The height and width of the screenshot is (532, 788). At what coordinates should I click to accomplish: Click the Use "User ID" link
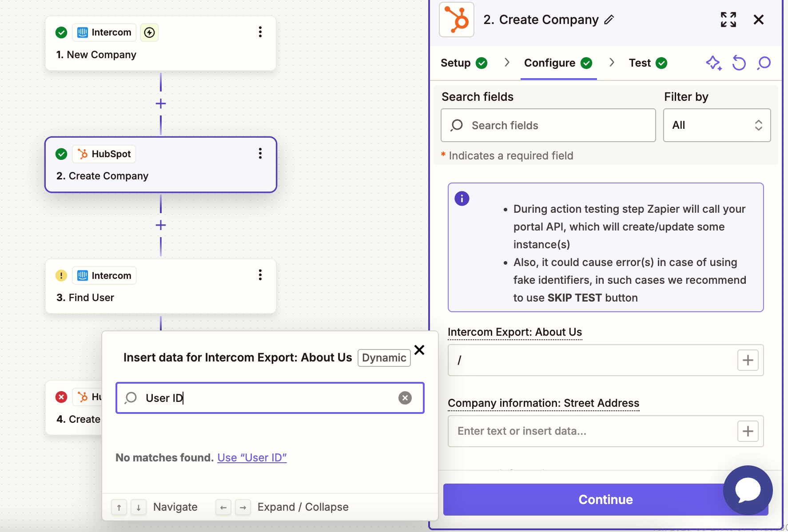point(252,458)
